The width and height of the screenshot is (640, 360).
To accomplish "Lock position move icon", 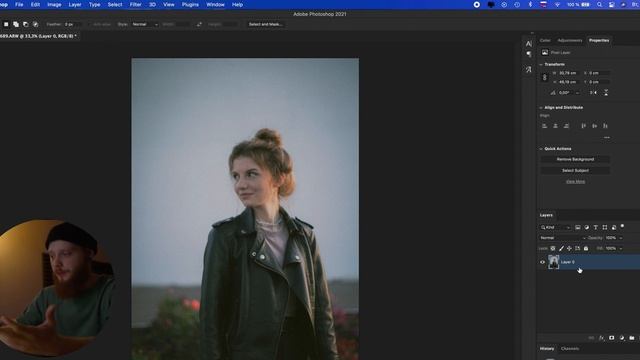I will (569, 249).
